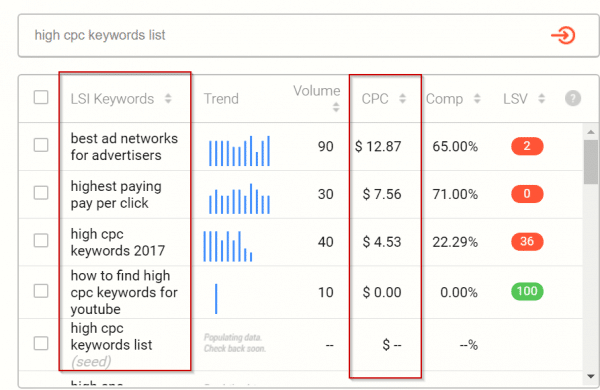Click the competition value 71.00%
The image size is (600, 390).
click(x=455, y=194)
